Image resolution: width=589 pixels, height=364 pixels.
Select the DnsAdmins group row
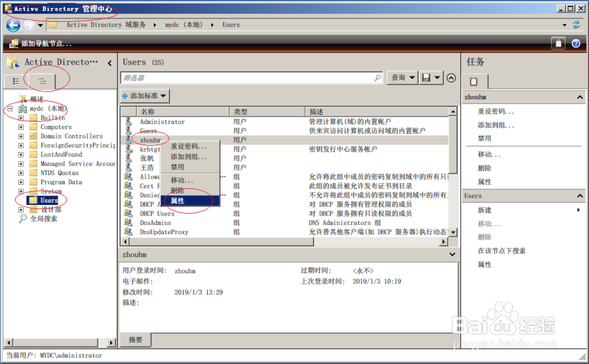click(284, 223)
